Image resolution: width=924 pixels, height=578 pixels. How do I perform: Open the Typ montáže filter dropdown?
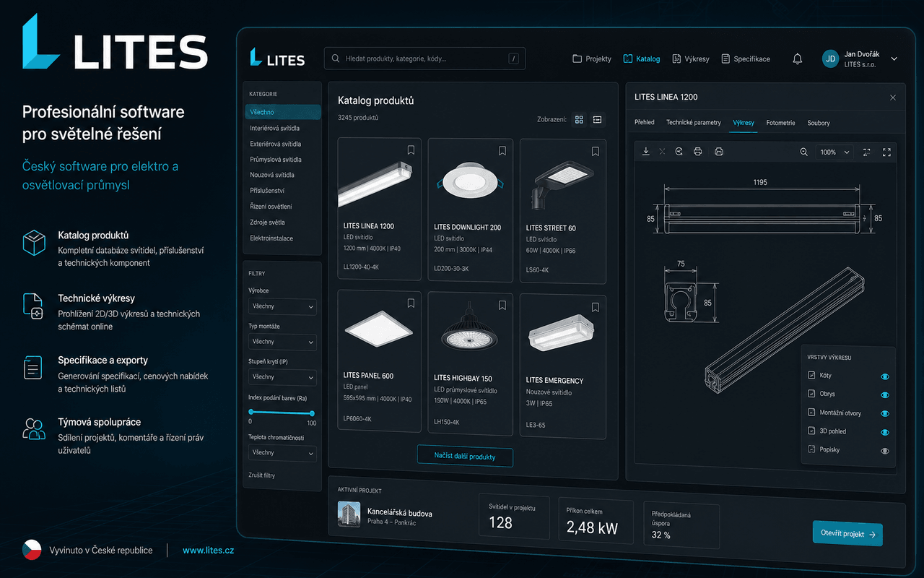point(282,342)
